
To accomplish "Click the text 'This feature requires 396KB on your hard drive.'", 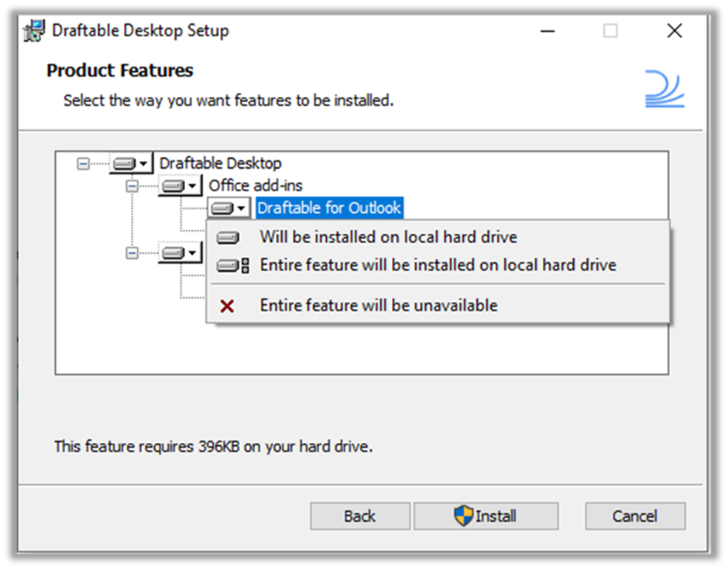I will pyautogui.click(x=214, y=447).
